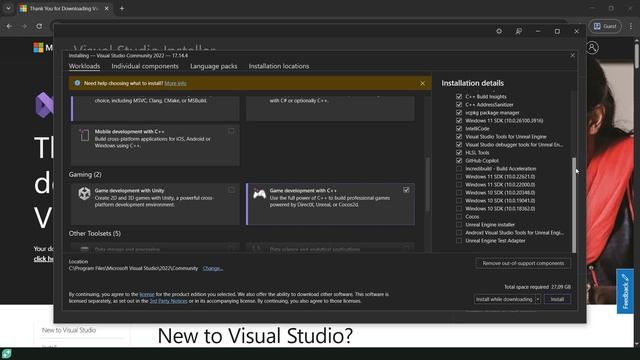The height and width of the screenshot is (360, 640).
Task: Check the Cocos component
Action: tap(459, 217)
